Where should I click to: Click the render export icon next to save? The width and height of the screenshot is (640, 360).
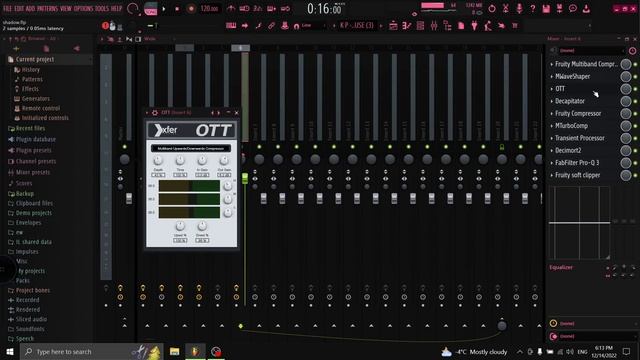click(x=560, y=8)
